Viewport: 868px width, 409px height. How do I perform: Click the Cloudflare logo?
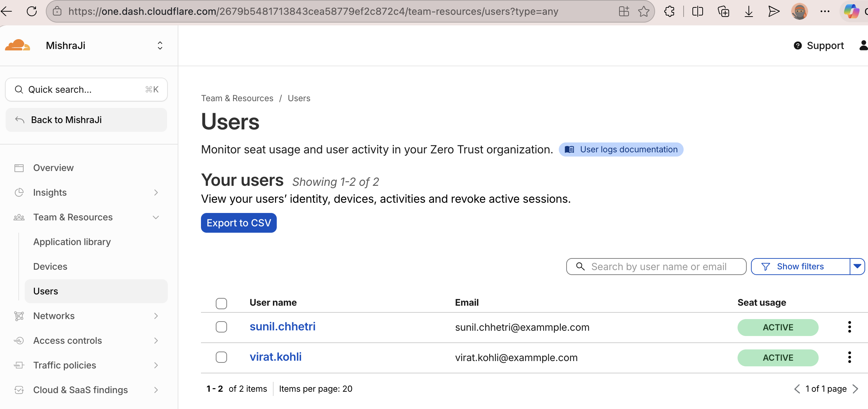point(17,45)
